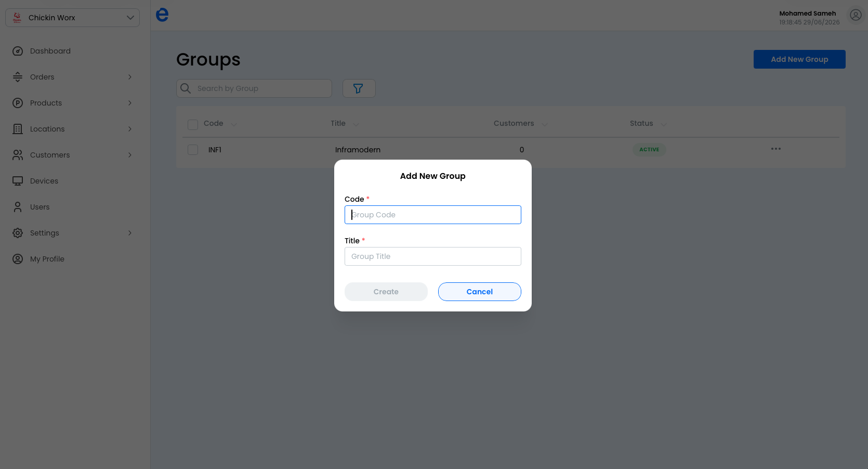Screen dimensions: 868x469
Task: Click the Customers menu label
Action: click(x=50, y=155)
